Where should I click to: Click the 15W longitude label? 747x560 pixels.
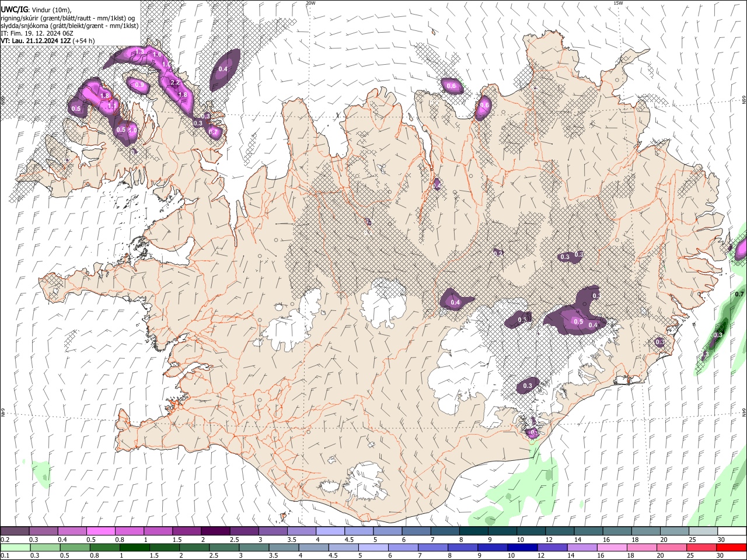(618, 3)
